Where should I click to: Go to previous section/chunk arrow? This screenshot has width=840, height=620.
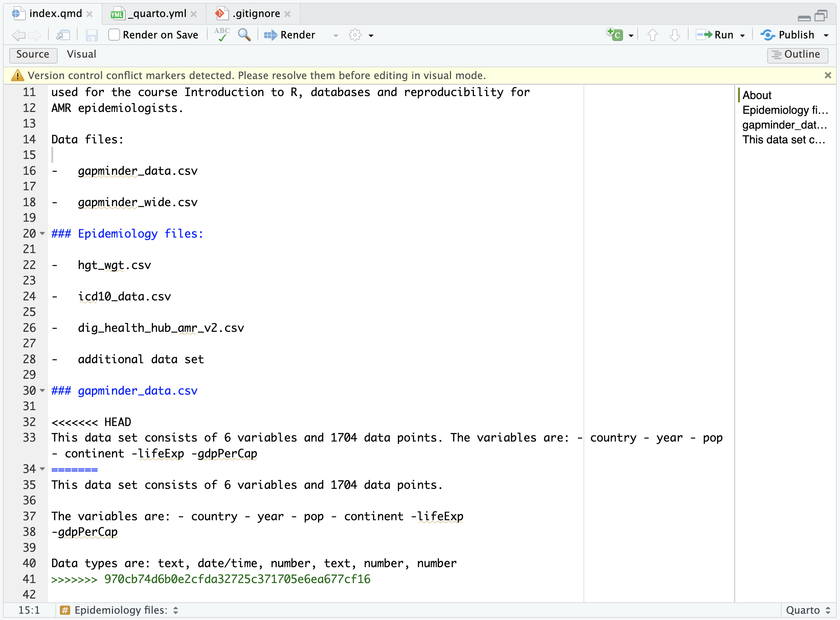coord(652,35)
